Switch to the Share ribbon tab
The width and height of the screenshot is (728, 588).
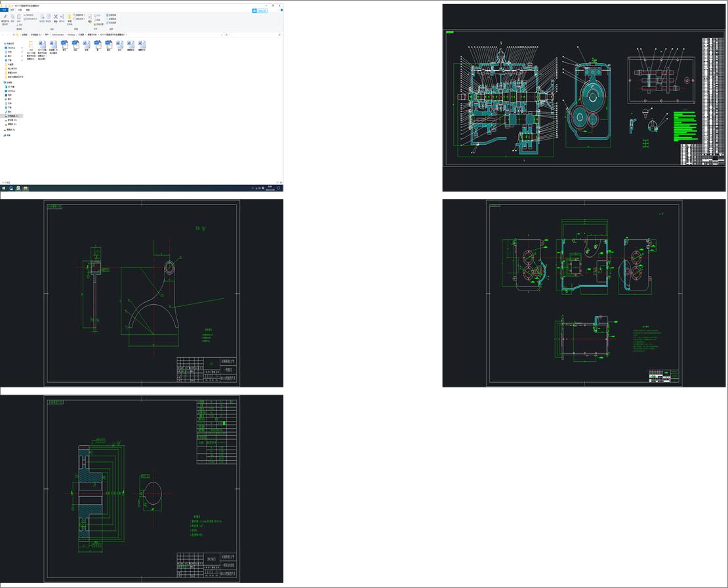tap(20, 10)
